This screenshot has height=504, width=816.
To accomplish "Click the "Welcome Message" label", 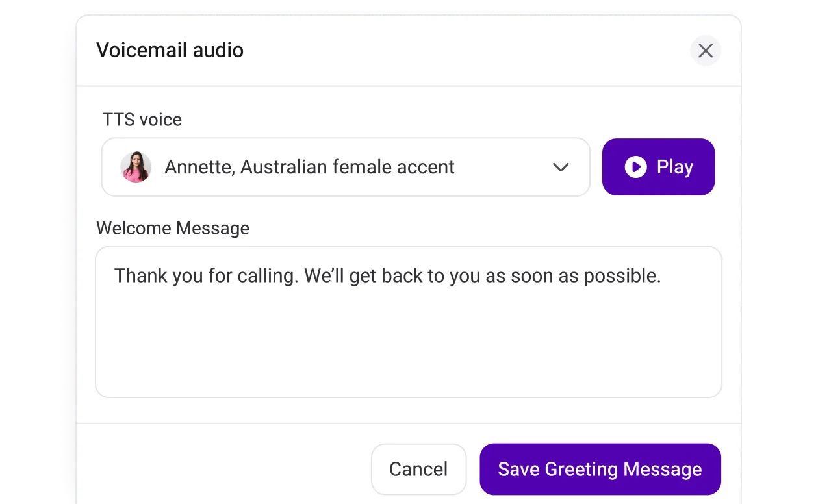I will [173, 228].
